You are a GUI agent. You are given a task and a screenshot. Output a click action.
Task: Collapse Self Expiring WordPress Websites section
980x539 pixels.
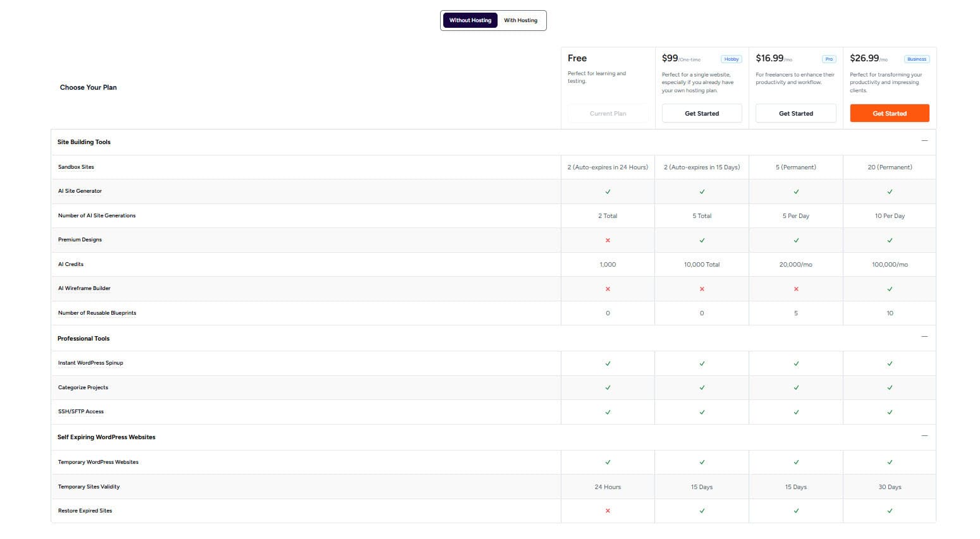point(924,436)
